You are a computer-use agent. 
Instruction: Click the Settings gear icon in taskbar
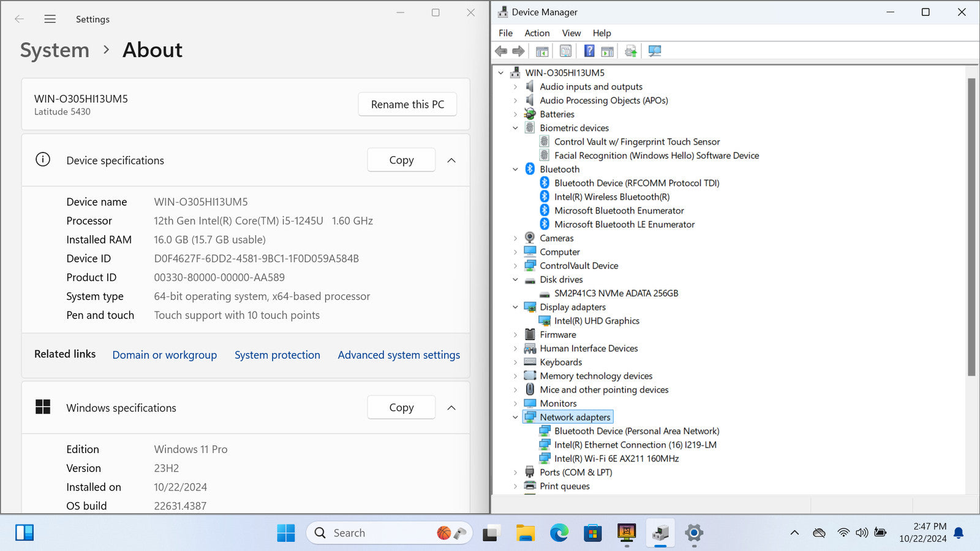(x=694, y=533)
